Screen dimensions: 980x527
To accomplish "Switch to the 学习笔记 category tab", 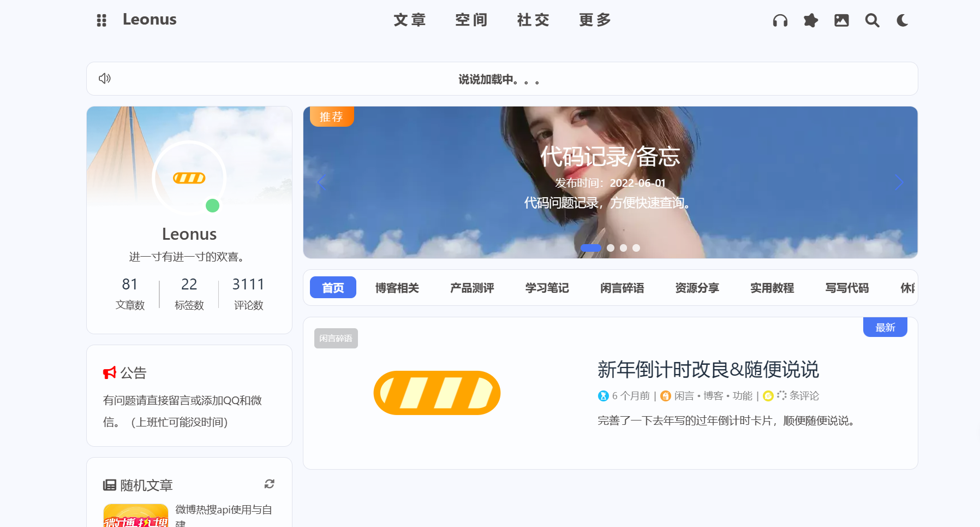I will coord(547,288).
